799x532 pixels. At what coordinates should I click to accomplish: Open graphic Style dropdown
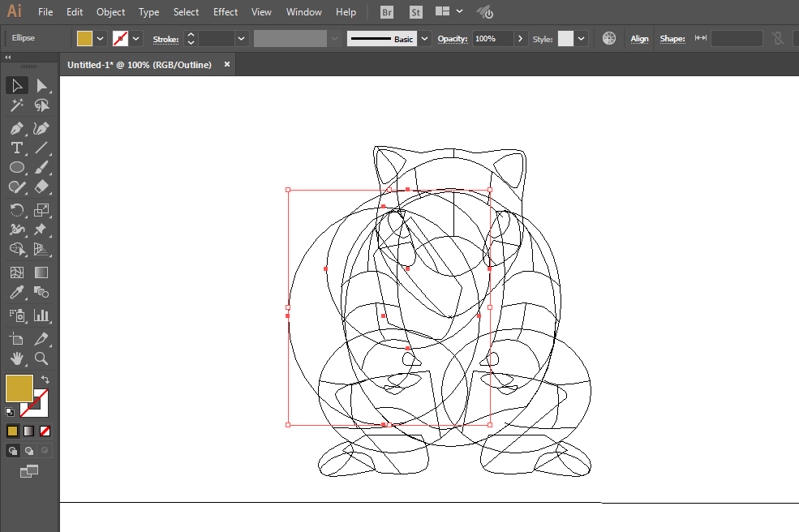point(581,39)
